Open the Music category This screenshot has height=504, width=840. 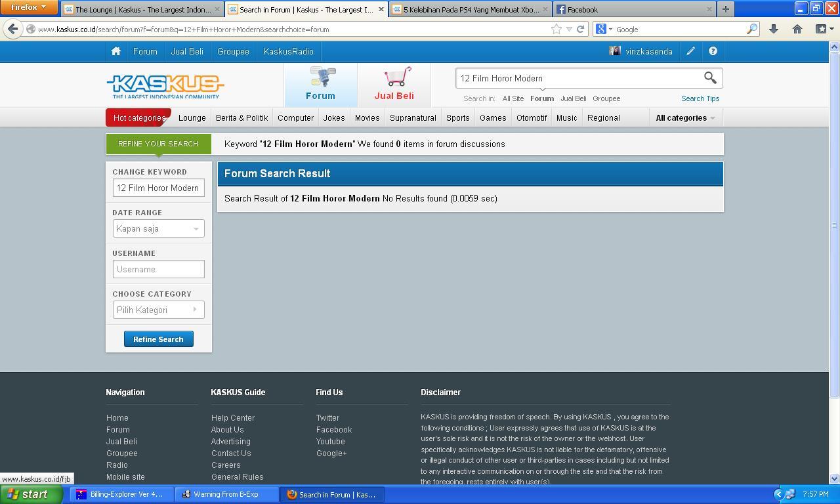pyautogui.click(x=566, y=118)
